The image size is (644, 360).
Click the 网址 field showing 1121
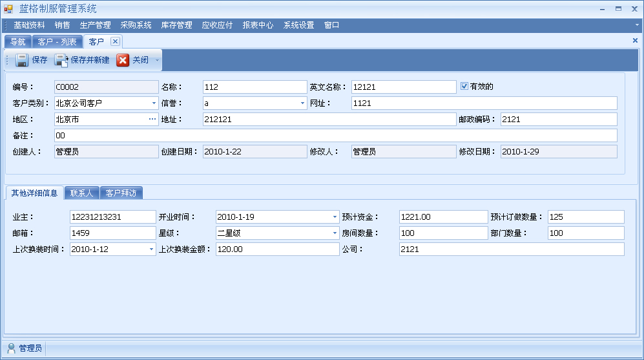[x=484, y=103]
